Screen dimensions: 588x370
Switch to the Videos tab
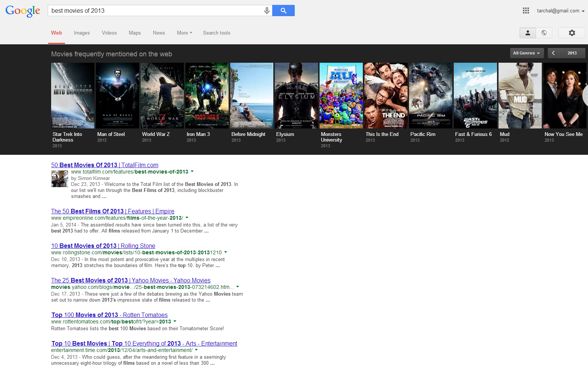pyautogui.click(x=109, y=33)
